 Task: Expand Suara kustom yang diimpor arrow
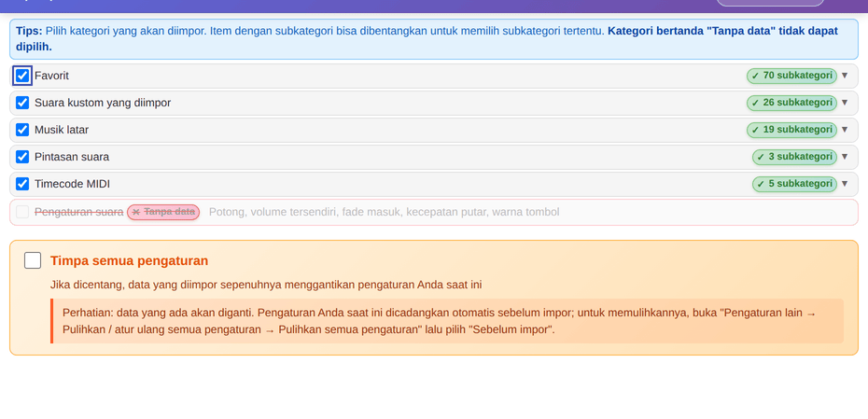(x=844, y=103)
